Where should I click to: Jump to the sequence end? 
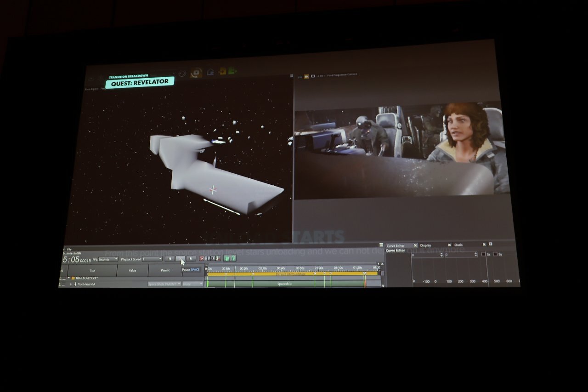[191, 259]
